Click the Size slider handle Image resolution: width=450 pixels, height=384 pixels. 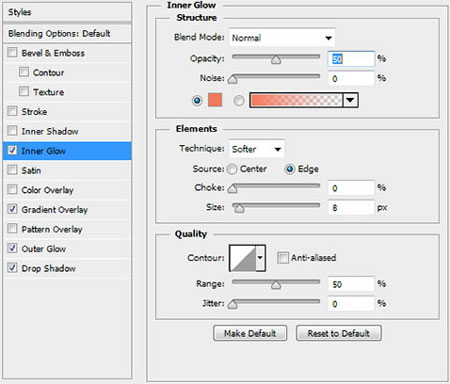click(x=239, y=209)
